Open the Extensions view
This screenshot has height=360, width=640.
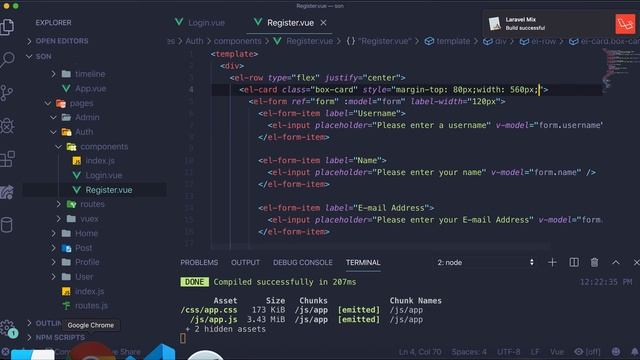coord(7,159)
